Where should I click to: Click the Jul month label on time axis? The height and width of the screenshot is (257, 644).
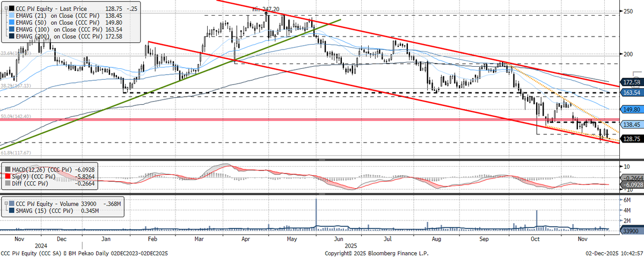pos(387,238)
